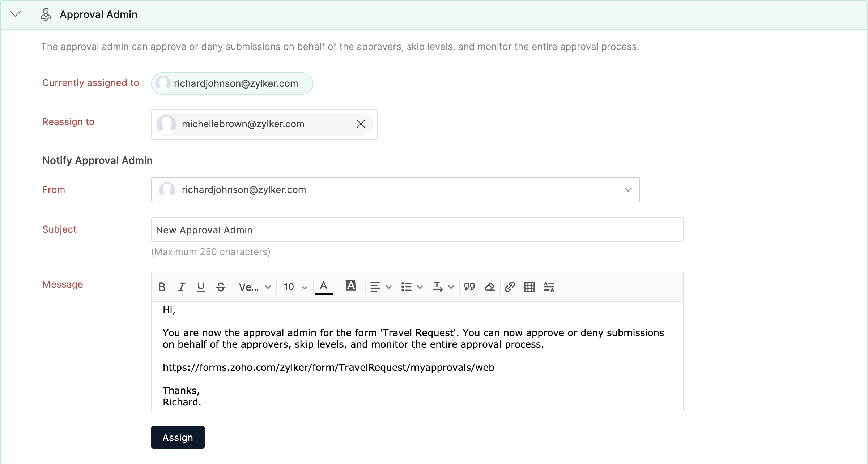
Task: Expand the From email address dropdown
Action: 628,190
